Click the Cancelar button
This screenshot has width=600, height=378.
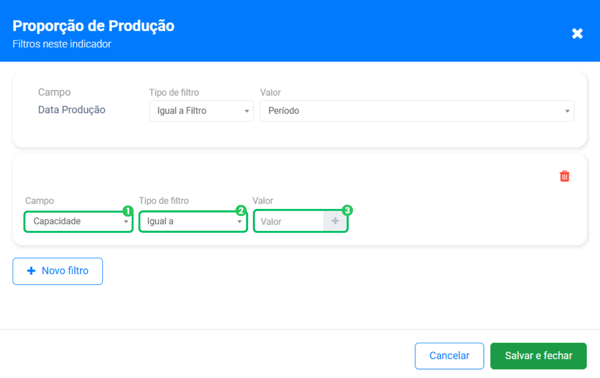449,356
